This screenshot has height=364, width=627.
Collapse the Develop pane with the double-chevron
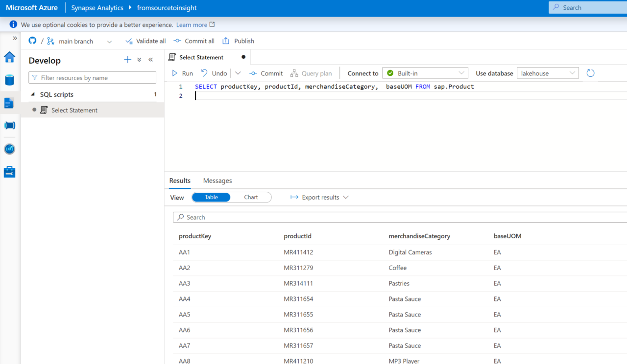click(x=150, y=59)
